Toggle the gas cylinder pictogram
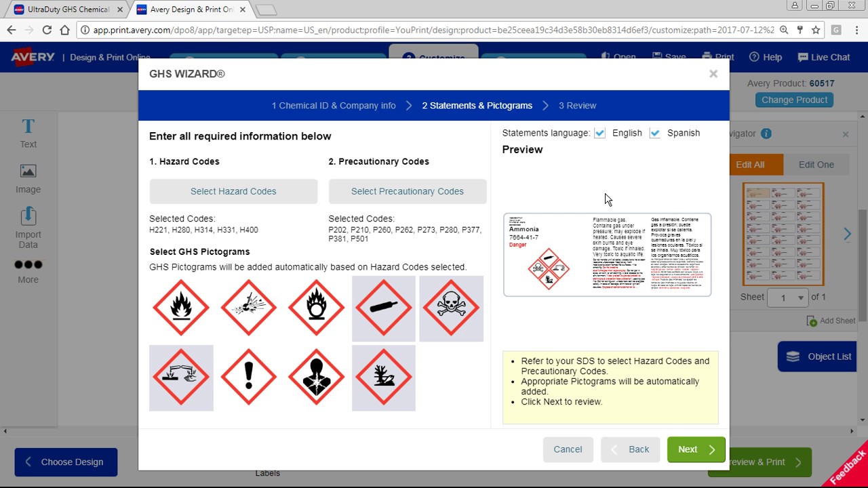Screen dimensions: 868x488 click(x=384, y=308)
